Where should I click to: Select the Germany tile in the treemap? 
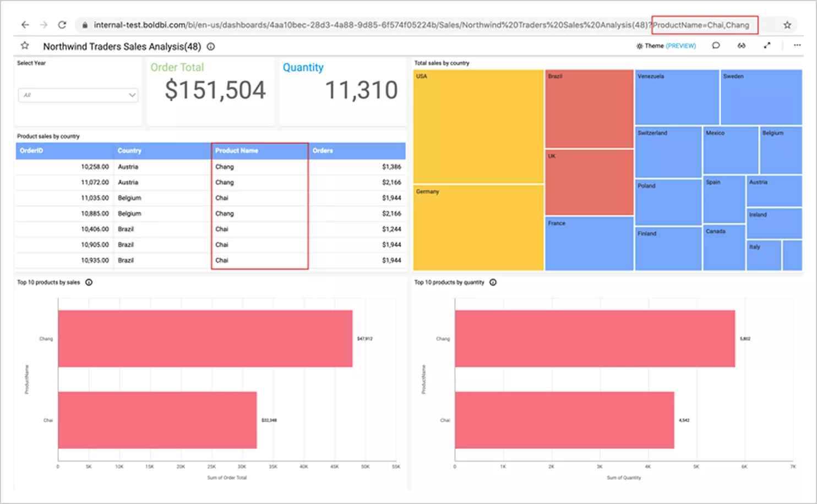(x=478, y=227)
